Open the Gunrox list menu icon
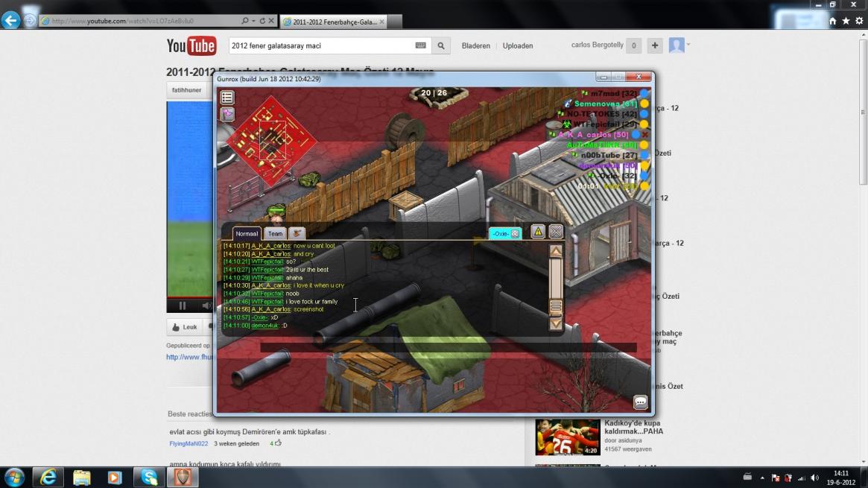This screenshot has width=868, height=488. (227, 98)
